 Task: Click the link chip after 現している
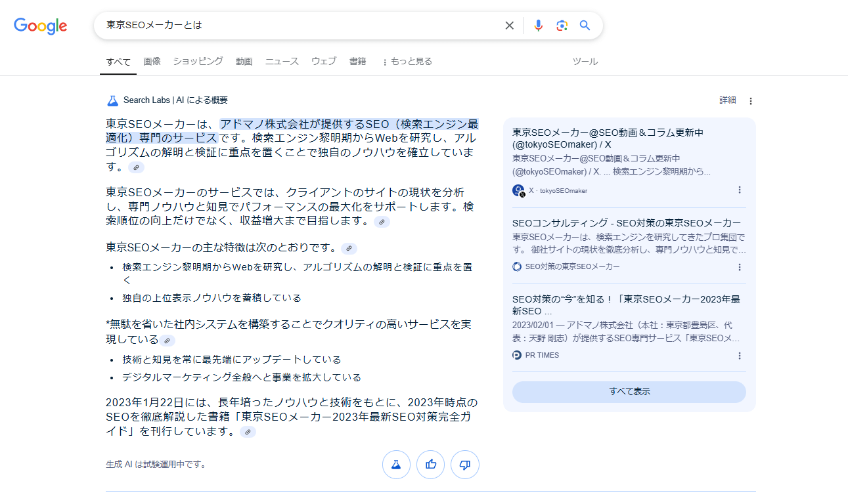pos(167,341)
